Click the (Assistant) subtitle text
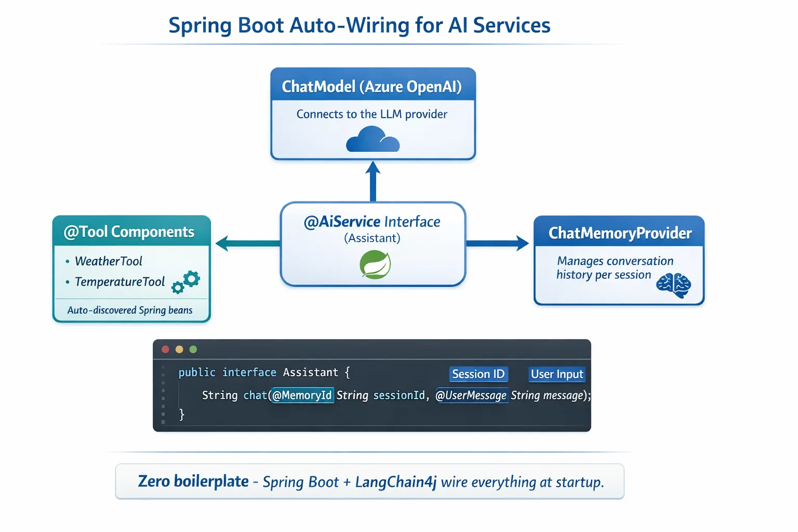Image resolution: width=798 pixels, height=532 pixels. [373, 238]
